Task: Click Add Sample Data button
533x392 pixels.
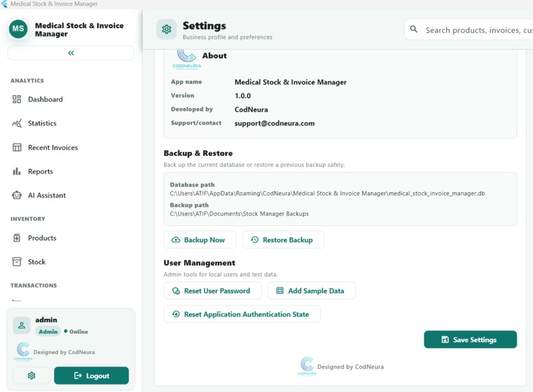Action: (x=312, y=291)
